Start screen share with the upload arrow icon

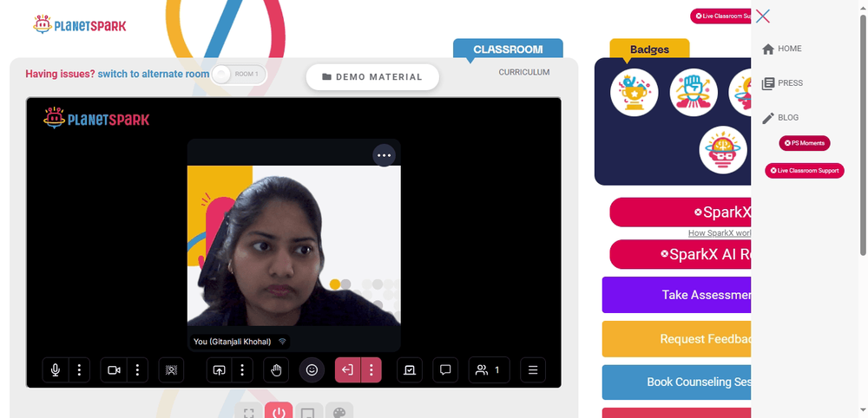[220, 370]
